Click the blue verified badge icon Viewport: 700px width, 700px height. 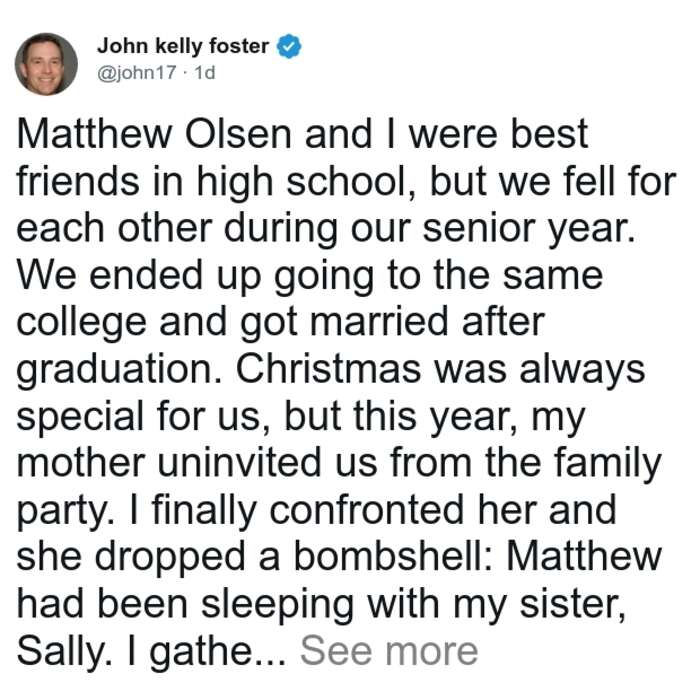click(x=289, y=46)
